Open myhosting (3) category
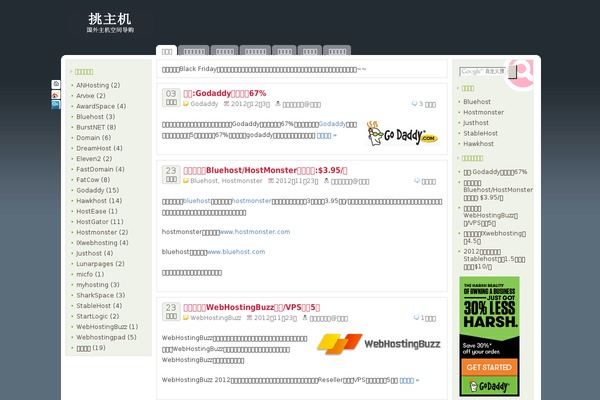 98,285
